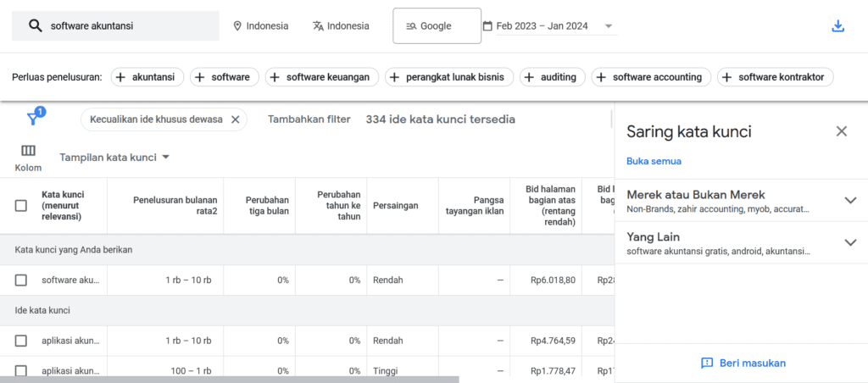Click the search magnifier icon
The image size is (868, 383).
click(x=36, y=26)
